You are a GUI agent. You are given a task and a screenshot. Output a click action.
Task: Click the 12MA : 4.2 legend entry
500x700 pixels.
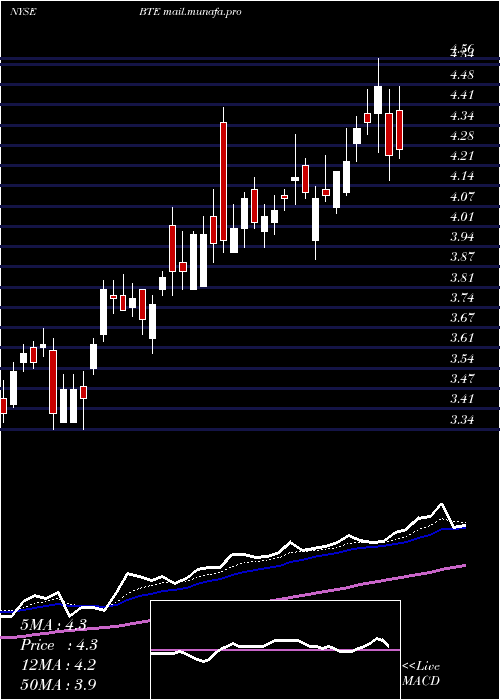pyautogui.click(x=59, y=665)
